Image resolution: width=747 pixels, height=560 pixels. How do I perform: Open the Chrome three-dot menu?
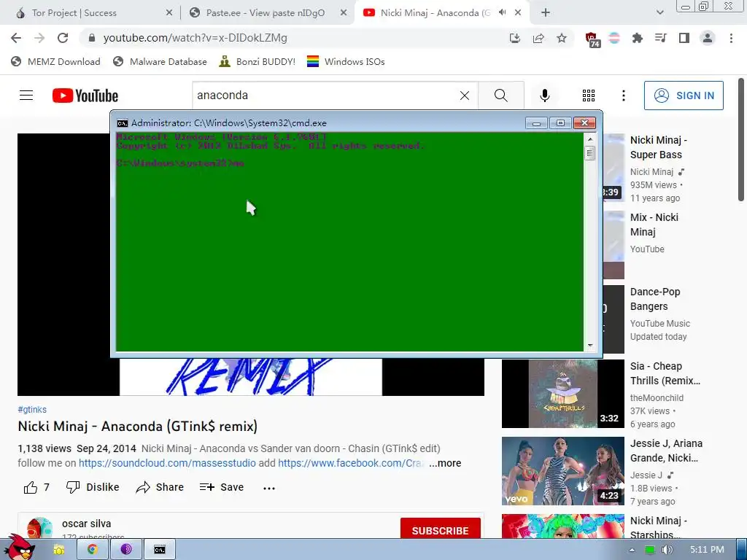click(731, 38)
